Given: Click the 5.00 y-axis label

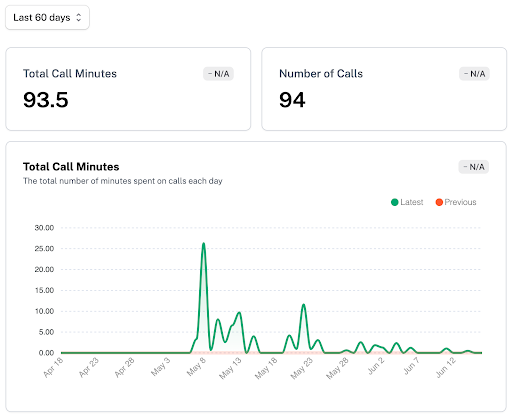Looking at the screenshot, I should click(46, 332).
